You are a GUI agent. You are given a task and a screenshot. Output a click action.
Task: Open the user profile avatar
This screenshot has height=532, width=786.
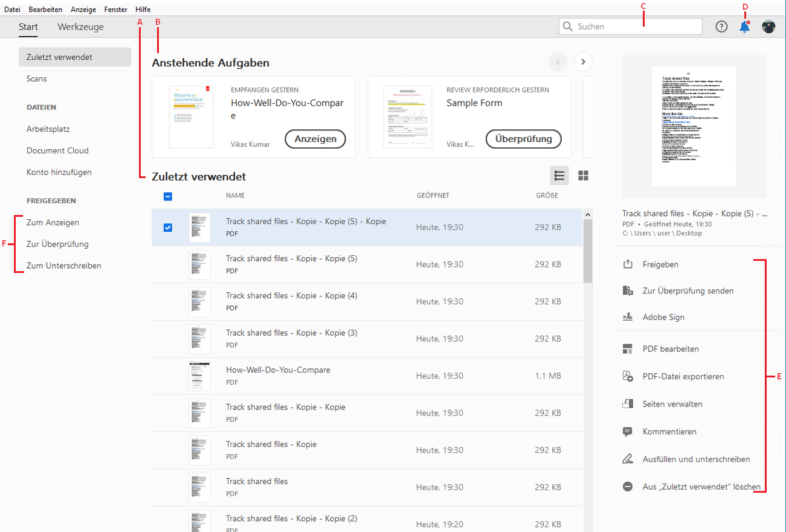(768, 27)
